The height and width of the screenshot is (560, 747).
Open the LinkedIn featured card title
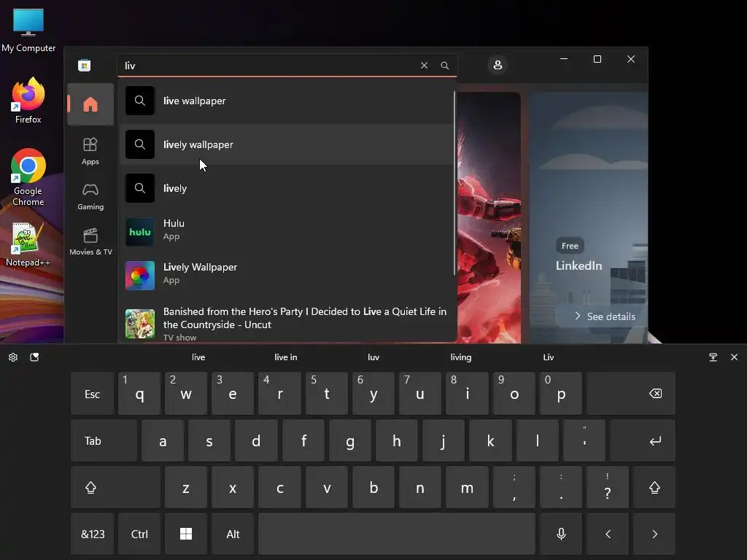tap(578, 265)
